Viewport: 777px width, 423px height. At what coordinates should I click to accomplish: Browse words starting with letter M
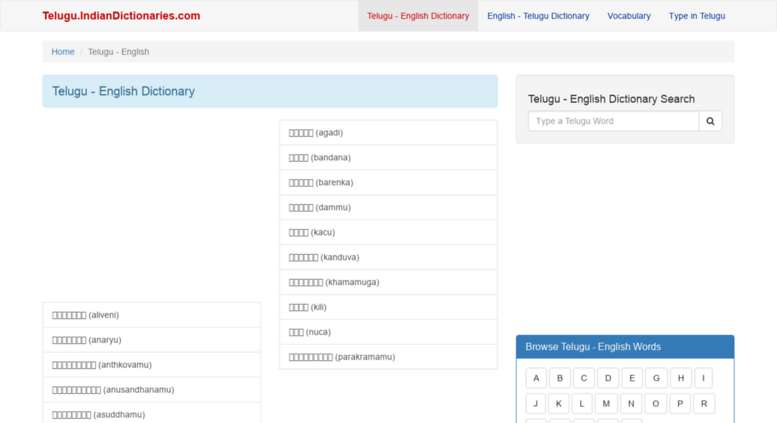606,403
